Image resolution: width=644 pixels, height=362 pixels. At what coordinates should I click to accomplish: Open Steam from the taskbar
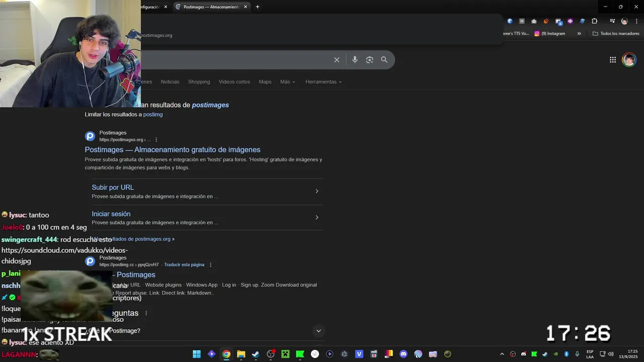click(256, 354)
